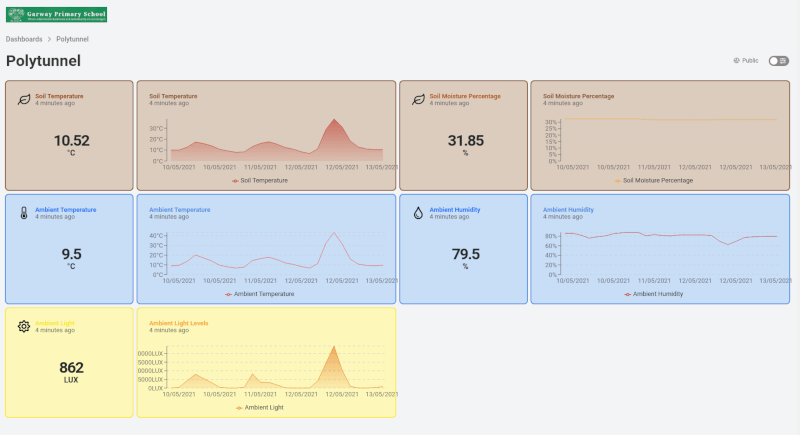This screenshot has width=800, height=435.
Task: Click the peak of the Ambient Light chart
Action: click(x=334, y=347)
